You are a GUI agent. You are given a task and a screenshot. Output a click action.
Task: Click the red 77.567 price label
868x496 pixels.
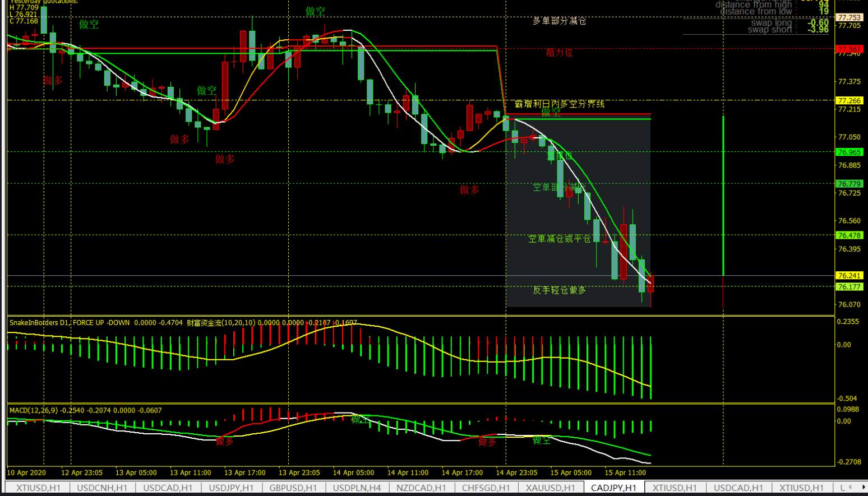(849, 49)
